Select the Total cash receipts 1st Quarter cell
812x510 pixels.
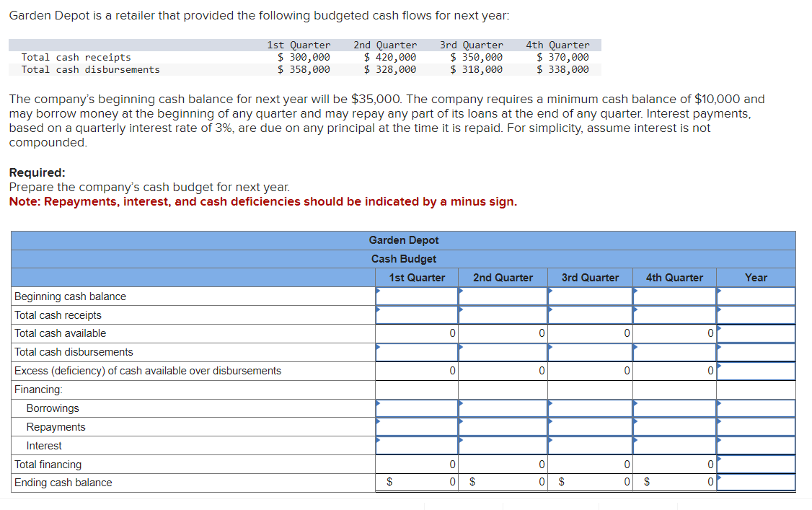[417, 315]
